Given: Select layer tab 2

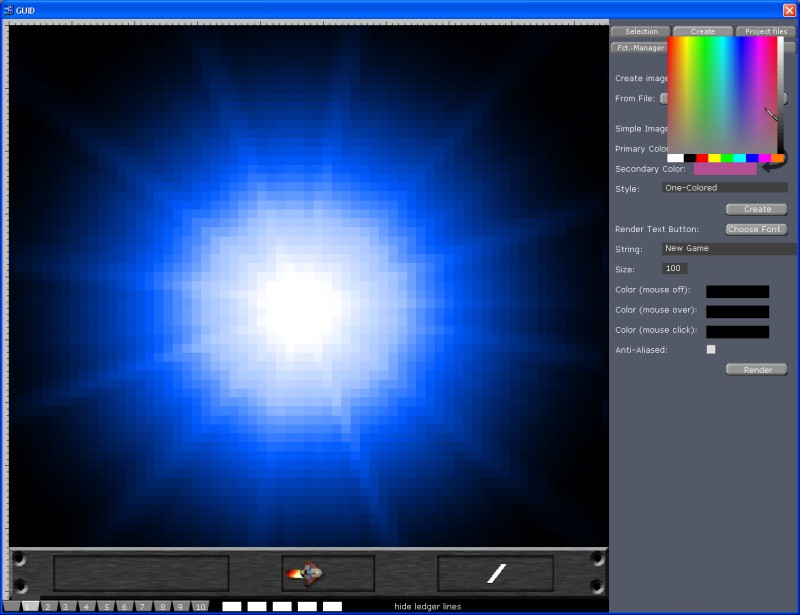Looking at the screenshot, I should click(48, 606).
